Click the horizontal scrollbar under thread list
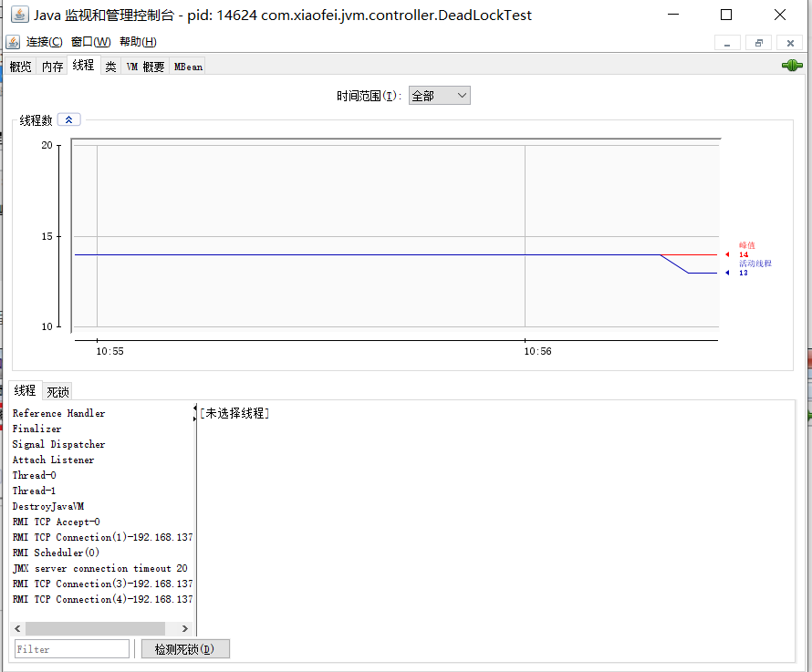The height and width of the screenshot is (672, 812). pos(95,629)
